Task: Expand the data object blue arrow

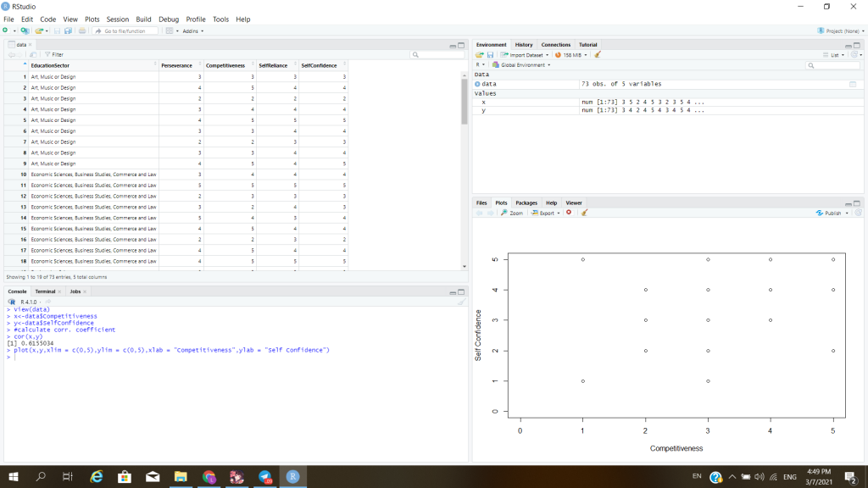Action: (477, 84)
